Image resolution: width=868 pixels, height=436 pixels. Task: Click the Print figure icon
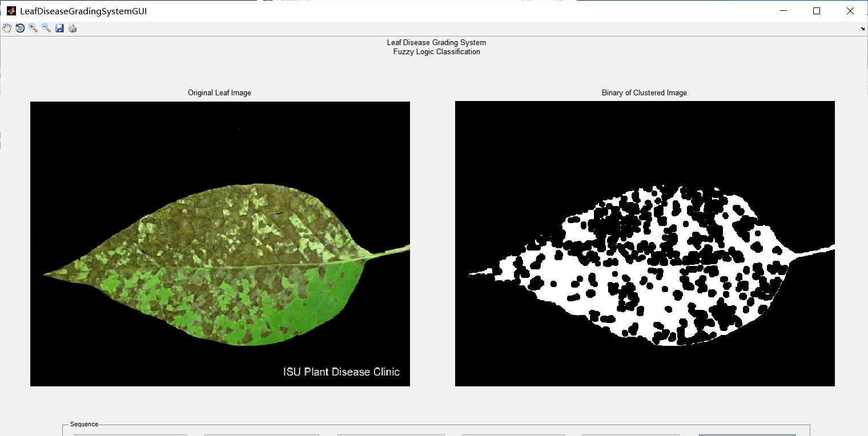pyautogui.click(x=73, y=28)
